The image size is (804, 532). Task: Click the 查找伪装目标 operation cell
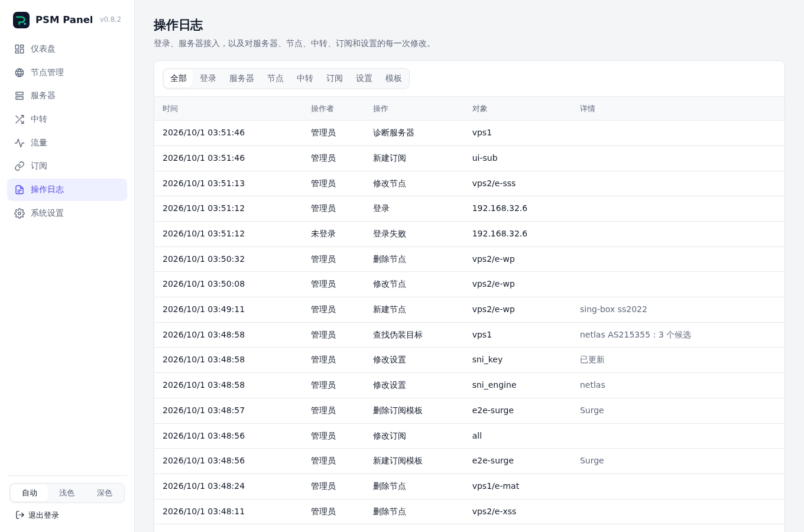point(398,335)
